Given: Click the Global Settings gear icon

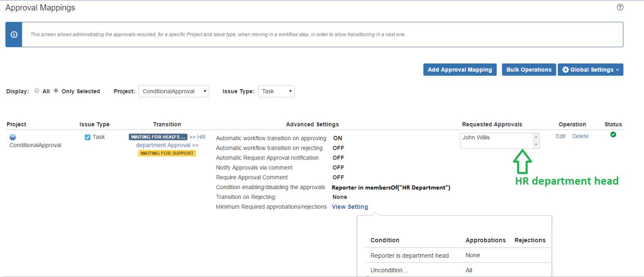Looking at the screenshot, I should [x=566, y=70].
